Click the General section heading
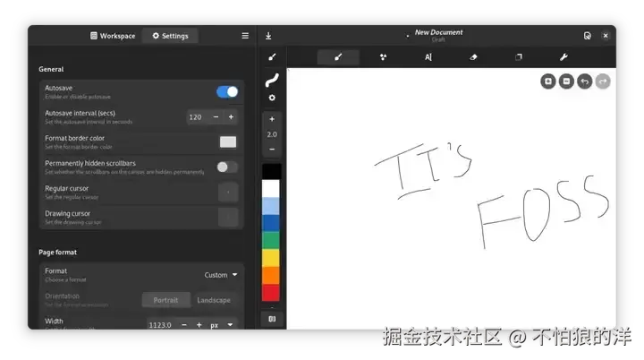This screenshot has height=360, width=644. point(51,69)
